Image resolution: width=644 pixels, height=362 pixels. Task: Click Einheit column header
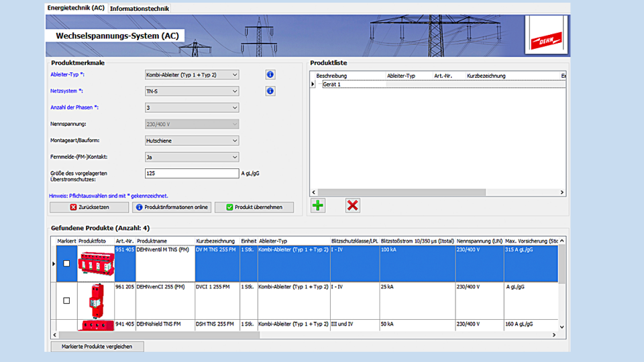pyautogui.click(x=248, y=241)
